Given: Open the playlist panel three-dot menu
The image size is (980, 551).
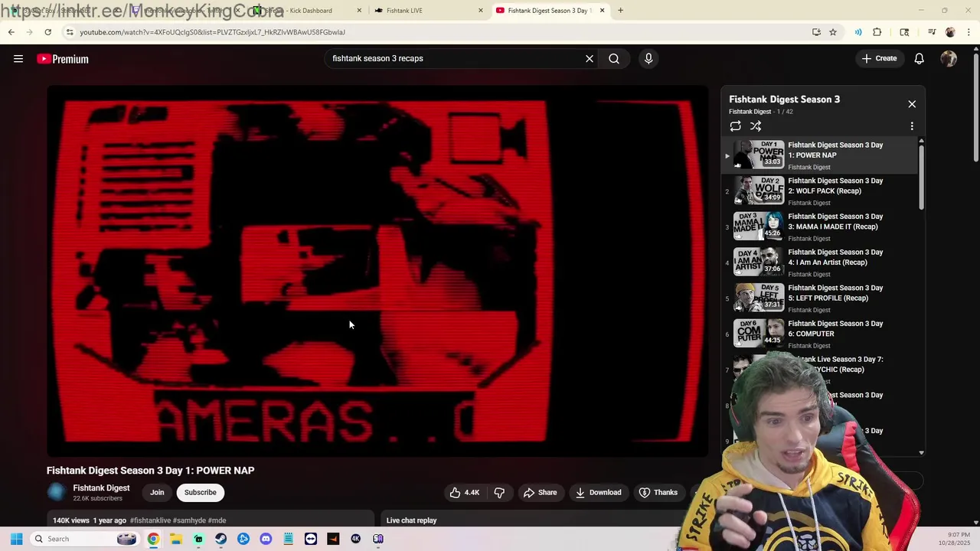Looking at the screenshot, I should (912, 126).
